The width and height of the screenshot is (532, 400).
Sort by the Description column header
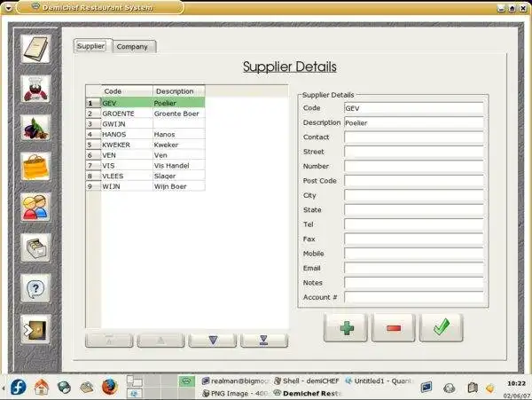pyautogui.click(x=179, y=91)
